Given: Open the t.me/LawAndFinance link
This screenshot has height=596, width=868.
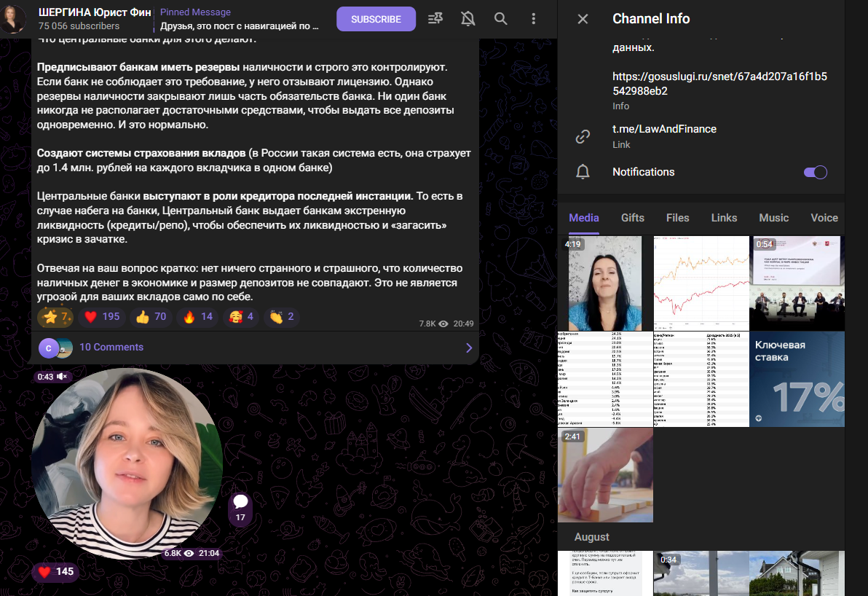Looking at the screenshot, I should (664, 129).
